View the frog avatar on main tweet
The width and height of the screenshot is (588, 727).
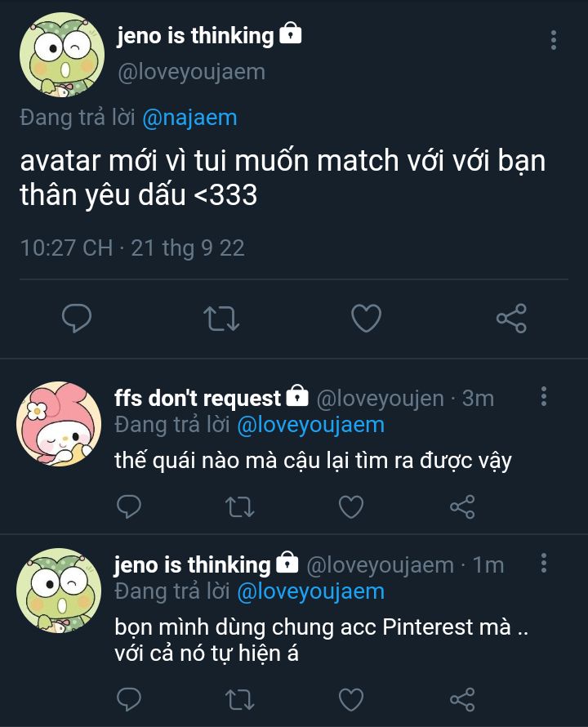61,55
